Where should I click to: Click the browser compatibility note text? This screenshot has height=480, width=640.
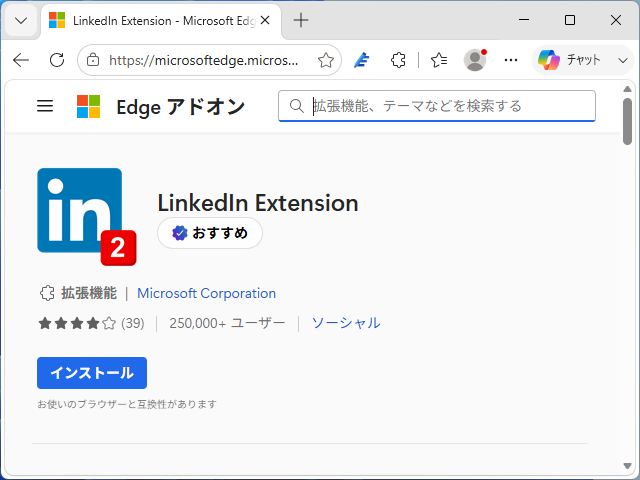tap(127, 404)
